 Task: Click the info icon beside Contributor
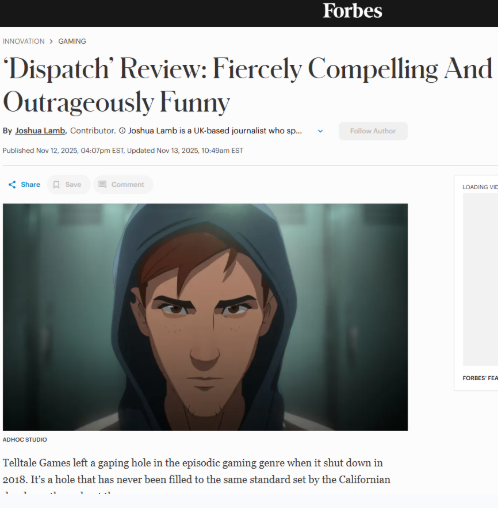tap(122, 131)
